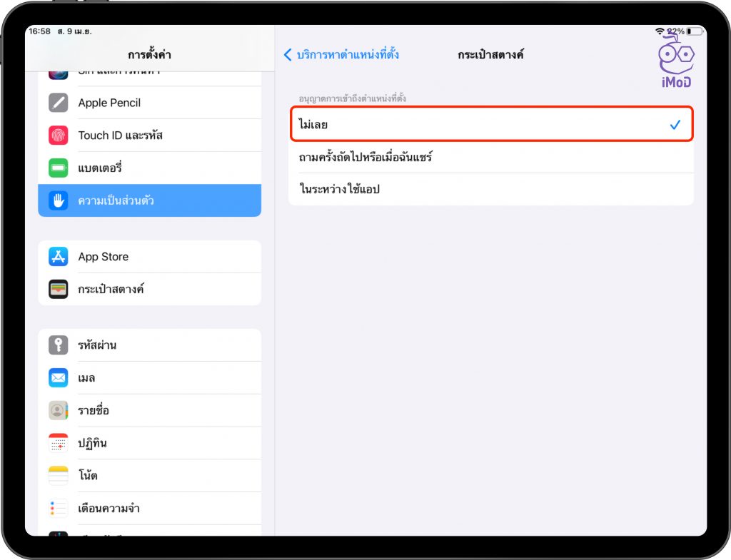731x560 pixels.
Task: Tap the Calendar icon
Action: [59, 444]
